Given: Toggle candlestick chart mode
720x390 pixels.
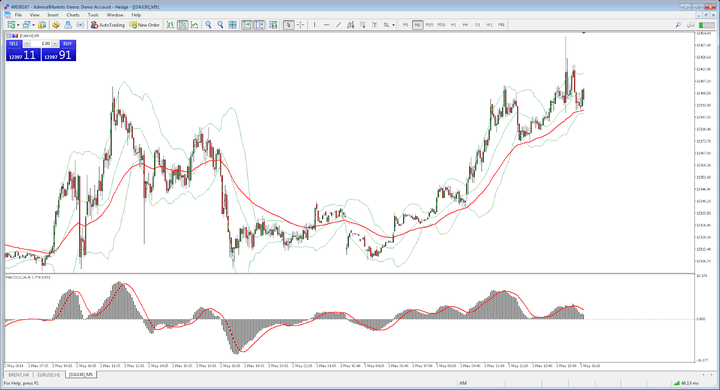Looking at the screenshot, I should click(x=182, y=25).
